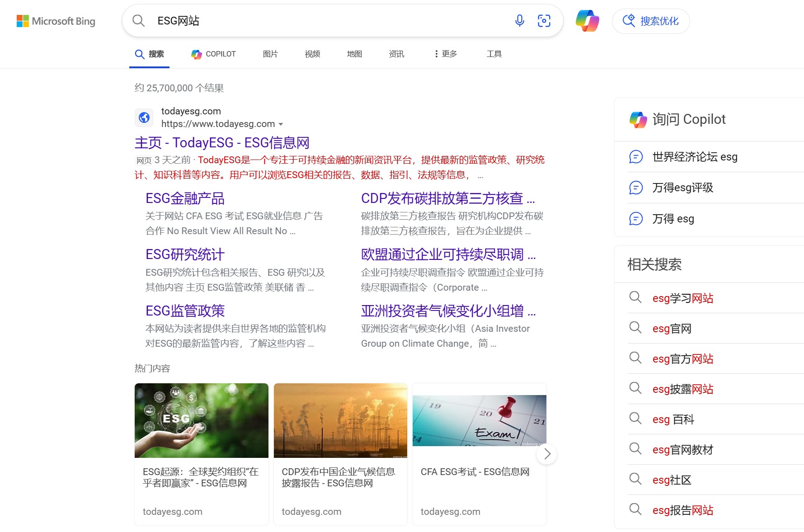This screenshot has height=532, width=804.
Task: Switch to the 图片 tab
Action: [270, 54]
